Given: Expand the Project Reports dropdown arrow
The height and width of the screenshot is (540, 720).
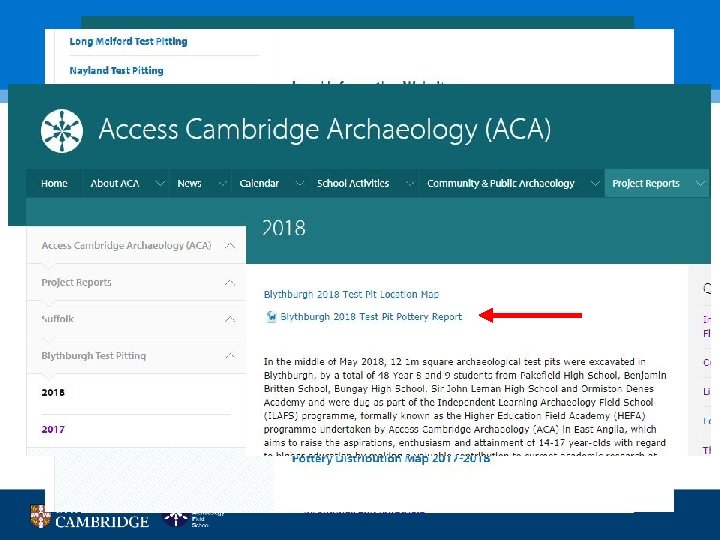Looking at the screenshot, I should (700, 183).
